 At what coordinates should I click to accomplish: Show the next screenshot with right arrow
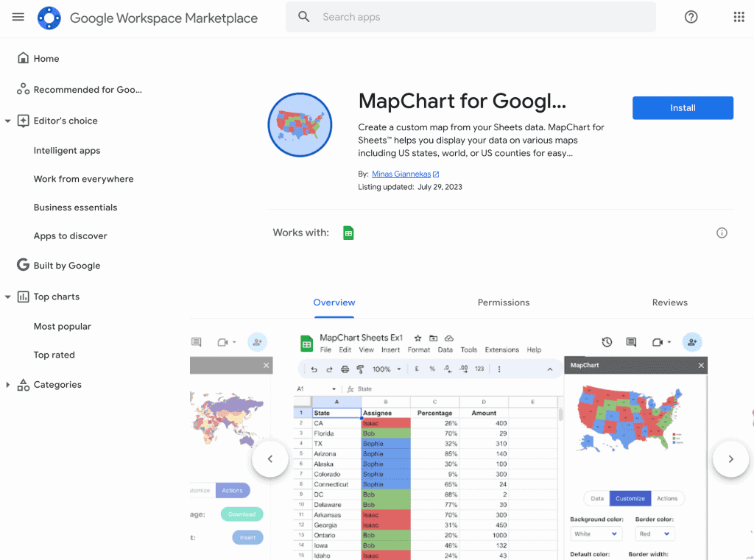pos(731,459)
